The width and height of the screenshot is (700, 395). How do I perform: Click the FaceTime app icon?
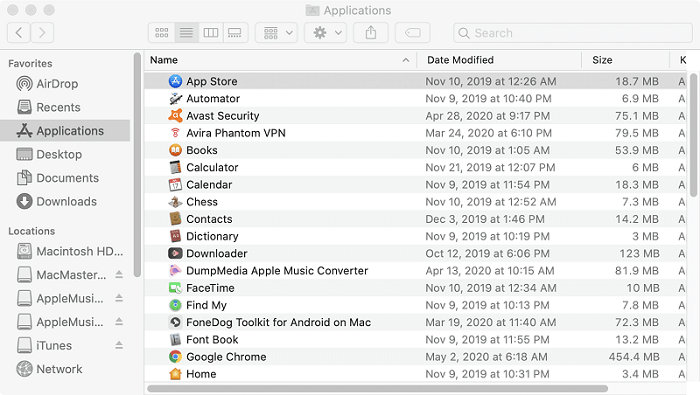coord(175,288)
